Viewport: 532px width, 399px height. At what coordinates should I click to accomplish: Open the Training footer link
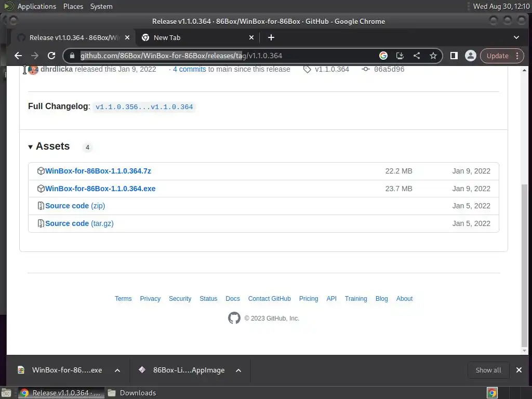(356, 299)
